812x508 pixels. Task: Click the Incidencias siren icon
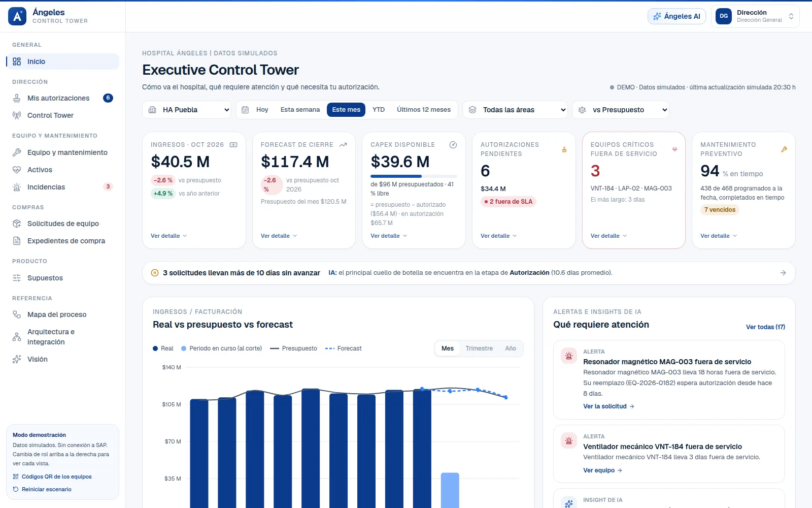click(x=17, y=187)
